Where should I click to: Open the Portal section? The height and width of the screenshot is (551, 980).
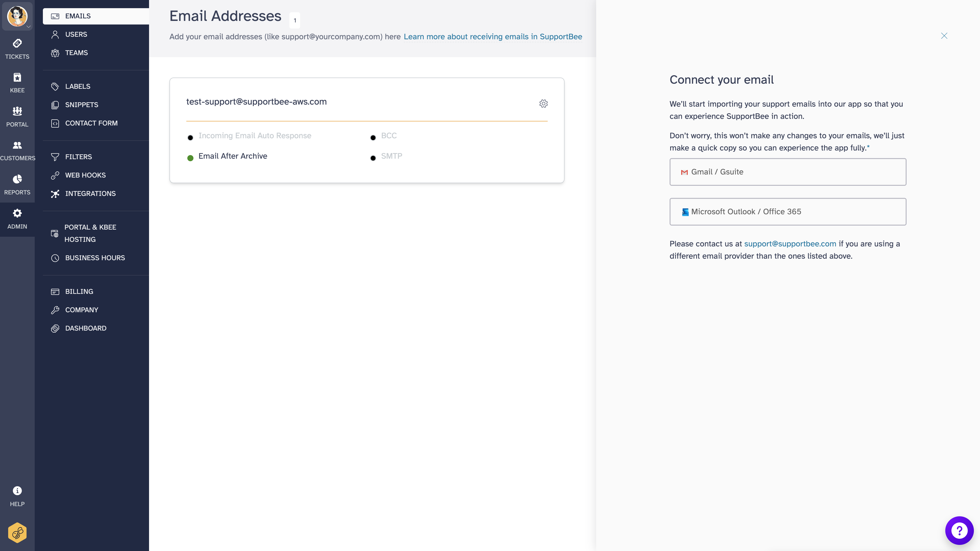pyautogui.click(x=17, y=116)
